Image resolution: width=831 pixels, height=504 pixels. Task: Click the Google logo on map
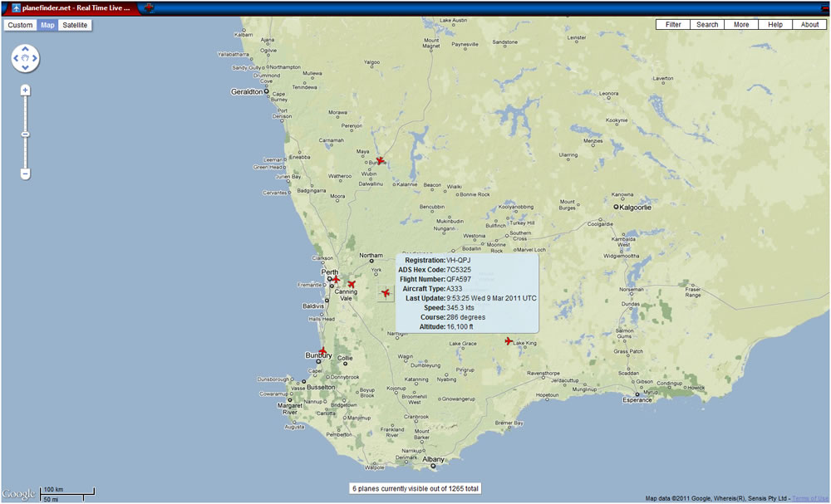pos(18,493)
